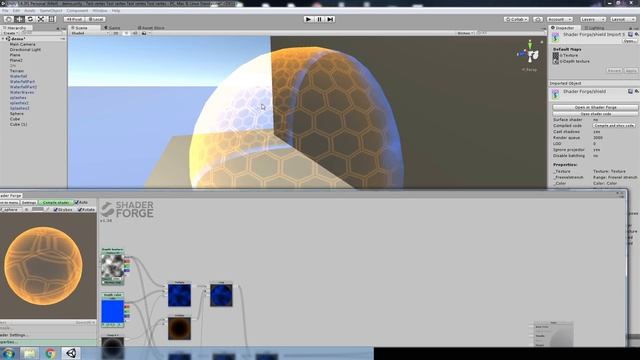Select the Rect transform tool
Viewport: 640px width, 360px height.
51,19
